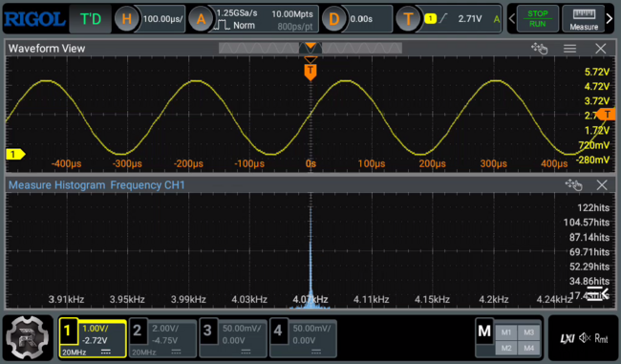Click the waveform overview navigation bar
621x364 pixels.
click(310, 48)
